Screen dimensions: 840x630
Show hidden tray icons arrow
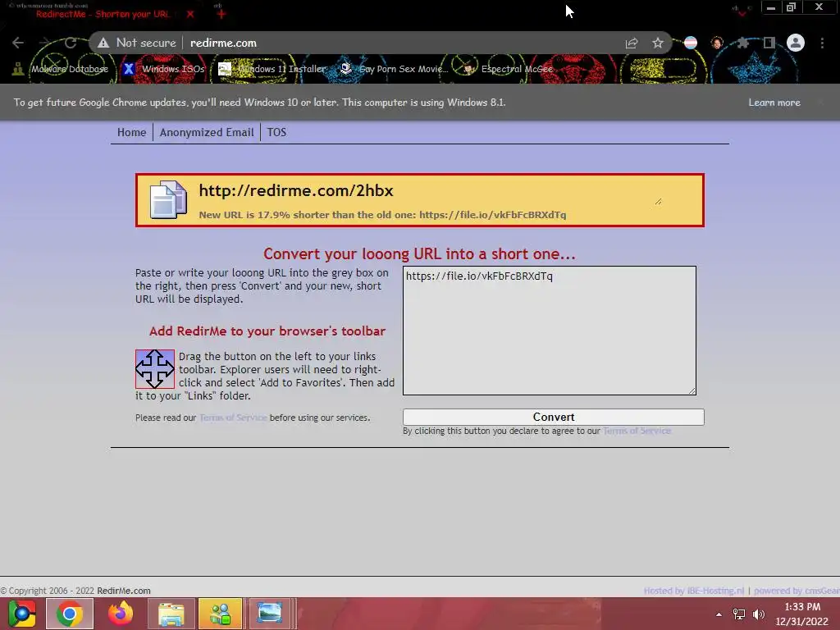pyautogui.click(x=719, y=614)
